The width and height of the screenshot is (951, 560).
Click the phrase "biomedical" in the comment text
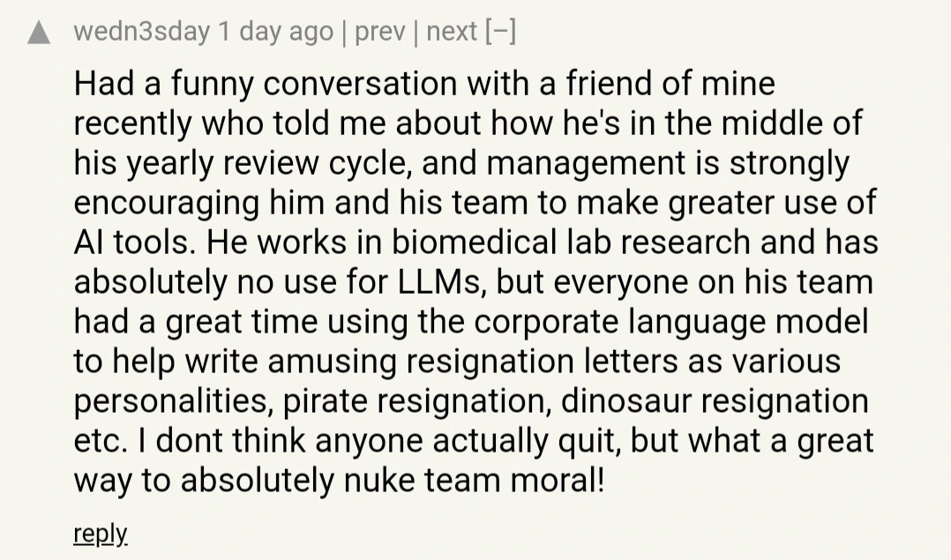click(x=475, y=242)
